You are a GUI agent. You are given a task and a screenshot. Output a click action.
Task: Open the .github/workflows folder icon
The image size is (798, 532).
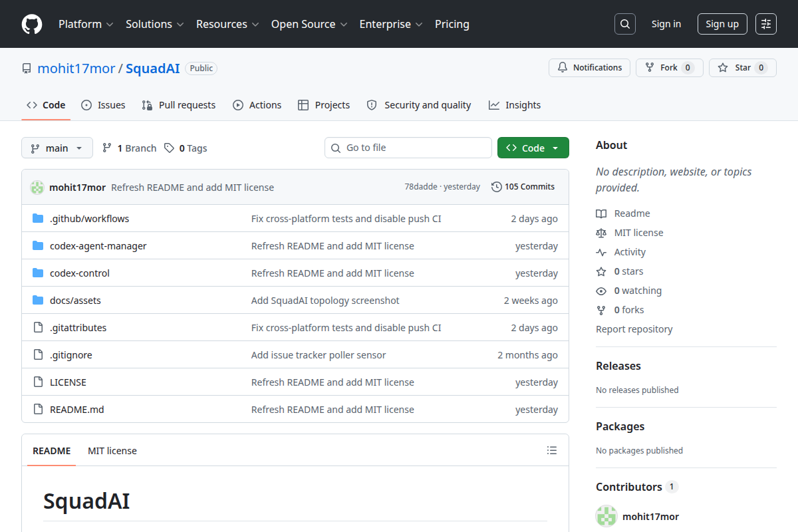point(38,219)
